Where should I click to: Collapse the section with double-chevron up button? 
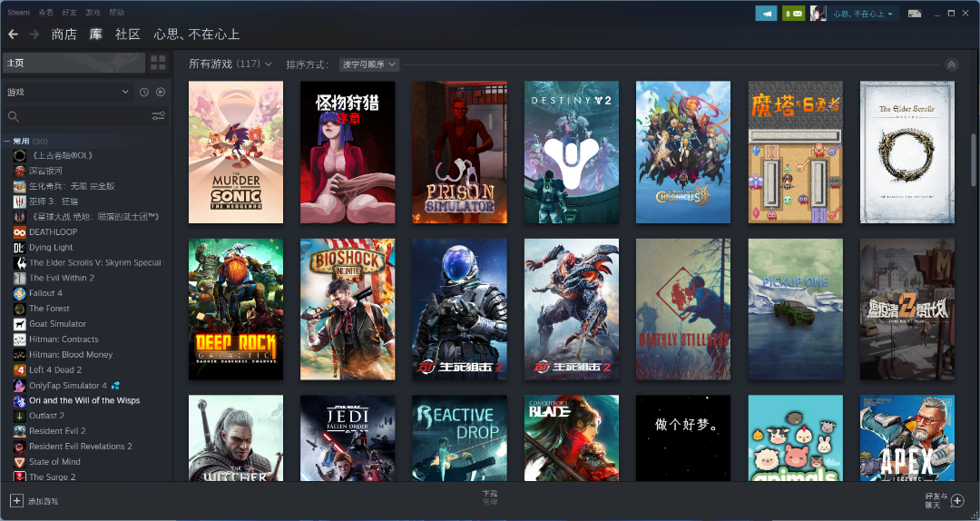[951, 64]
